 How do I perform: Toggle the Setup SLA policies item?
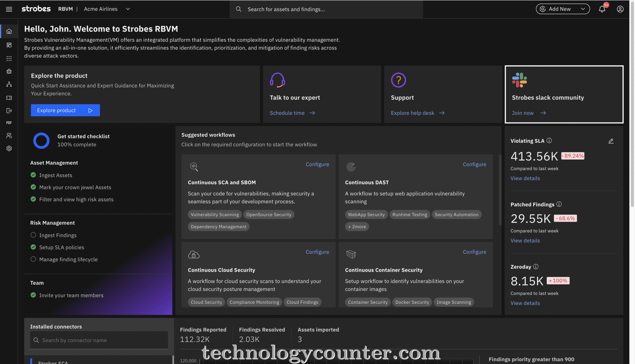(33, 247)
